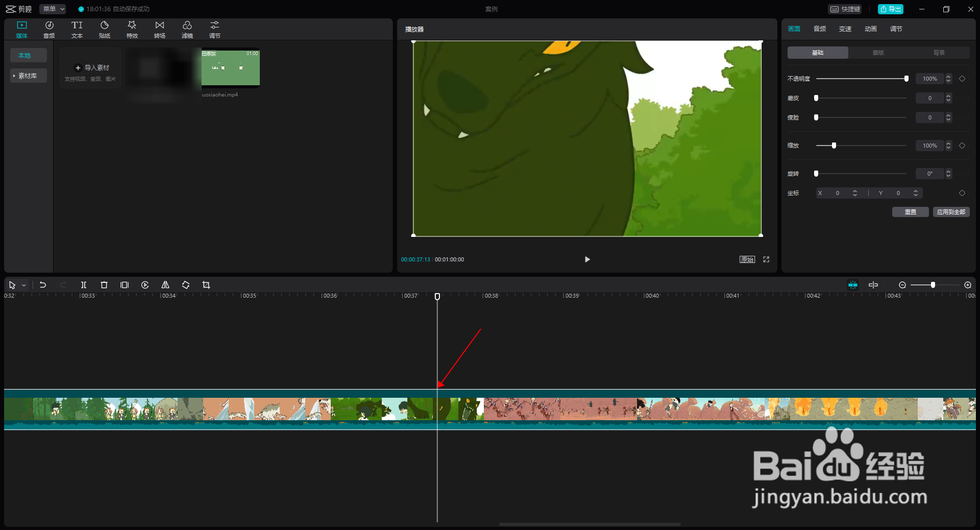Screen dimensions: 980x530
Task: Select the uoxiaohei.mp4 media thumbnail
Action: pos(230,68)
